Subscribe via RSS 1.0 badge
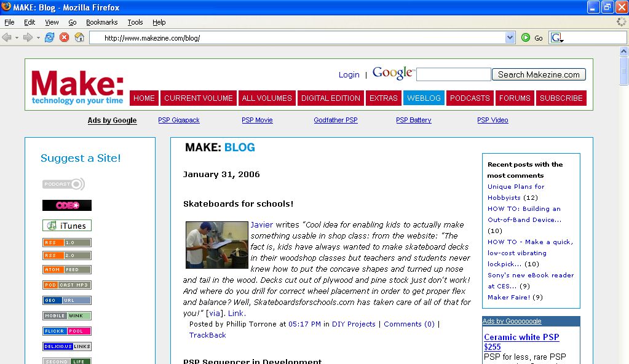This screenshot has width=629, height=364. click(x=67, y=242)
